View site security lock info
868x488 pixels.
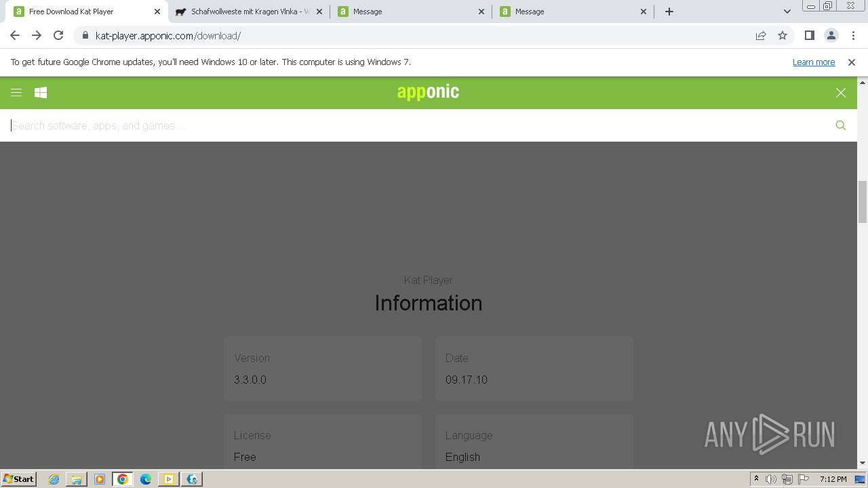(x=85, y=36)
